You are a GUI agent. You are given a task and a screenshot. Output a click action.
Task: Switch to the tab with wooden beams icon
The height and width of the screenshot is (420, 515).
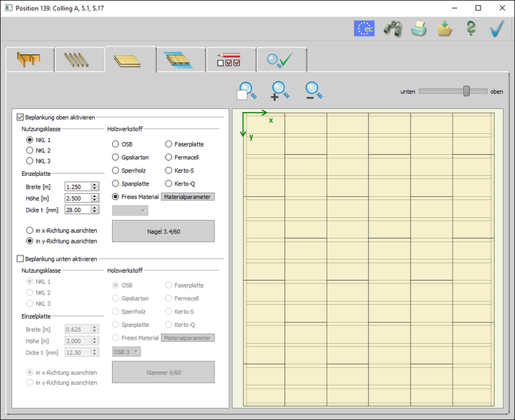[80, 59]
